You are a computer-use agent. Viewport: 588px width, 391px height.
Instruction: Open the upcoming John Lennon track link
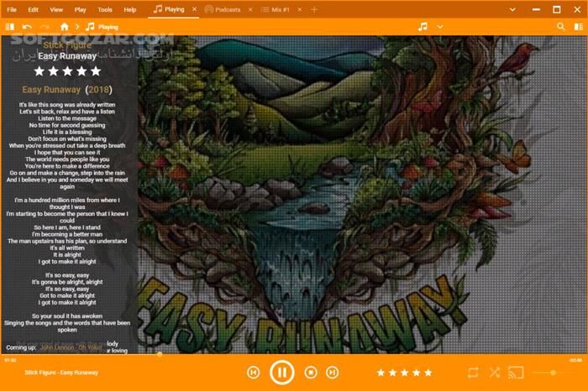pos(71,347)
